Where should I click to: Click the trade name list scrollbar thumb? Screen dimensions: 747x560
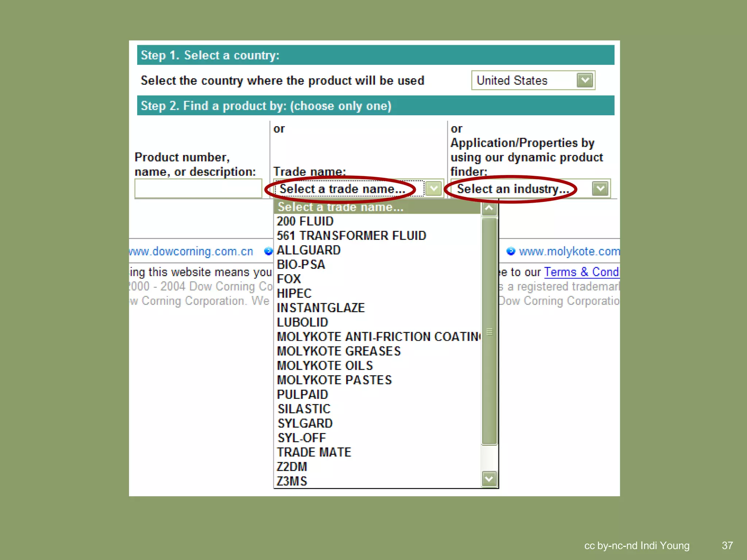[489, 331]
